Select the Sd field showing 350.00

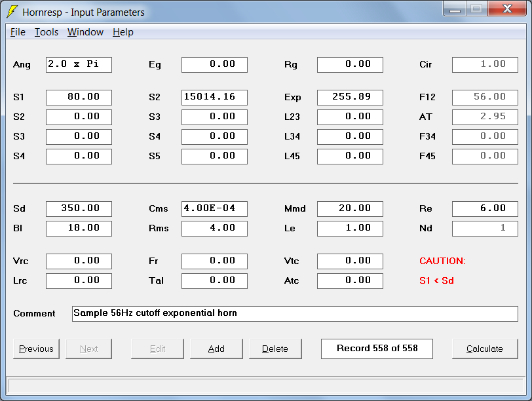pos(79,208)
